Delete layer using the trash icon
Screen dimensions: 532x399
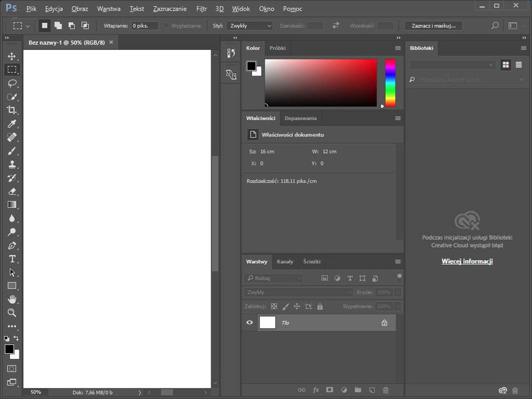(x=385, y=390)
